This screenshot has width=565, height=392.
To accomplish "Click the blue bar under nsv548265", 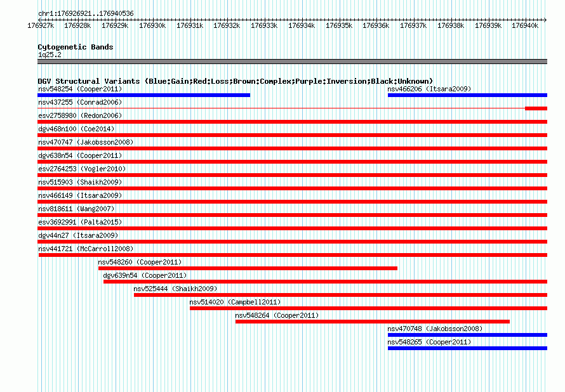I will [x=467, y=348].
